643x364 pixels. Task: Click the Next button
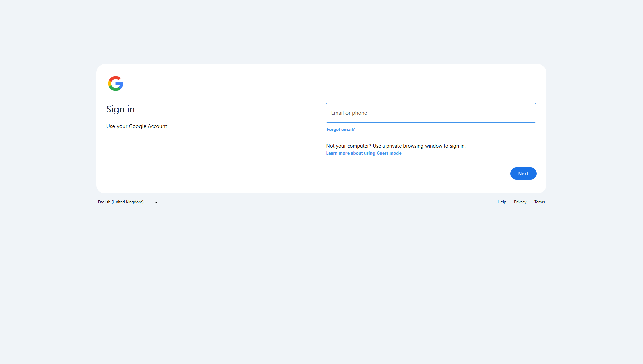pyautogui.click(x=523, y=174)
